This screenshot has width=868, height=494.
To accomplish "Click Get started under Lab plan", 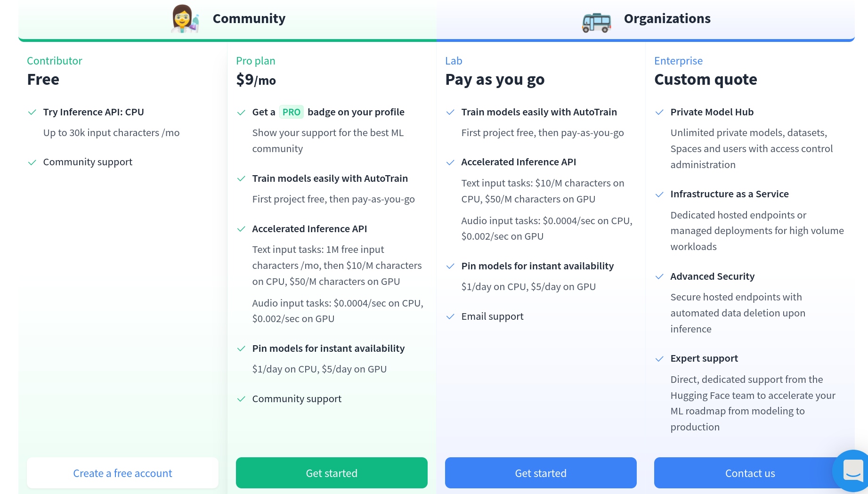I will pyautogui.click(x=541, y=473).
